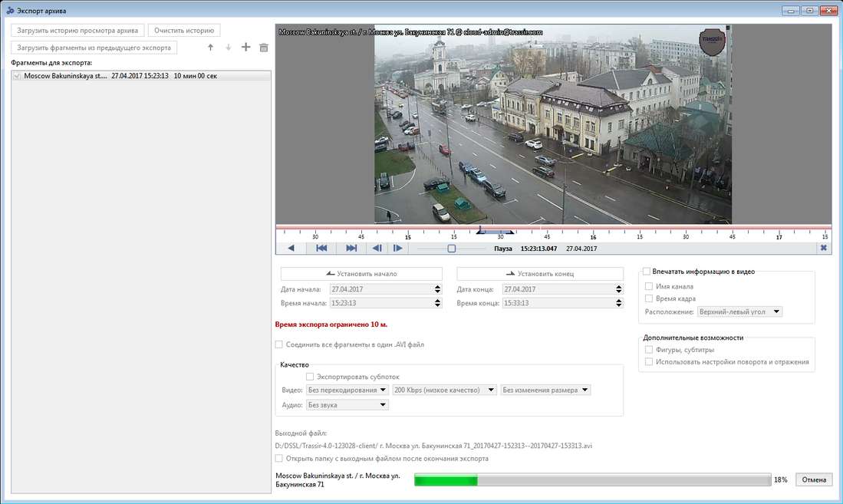Click the playback speed slider handle
Screen dimensions: 843x504
pos(452,249)
